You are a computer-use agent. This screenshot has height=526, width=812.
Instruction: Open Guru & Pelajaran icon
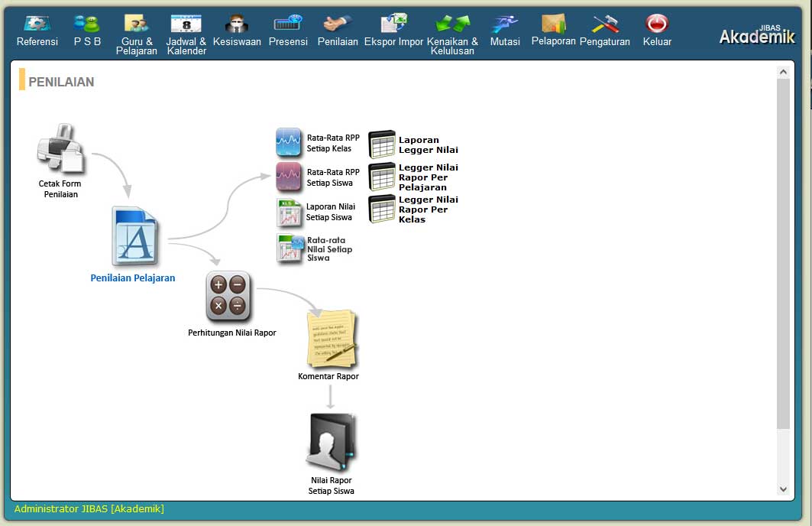click(x=136, y=24)
